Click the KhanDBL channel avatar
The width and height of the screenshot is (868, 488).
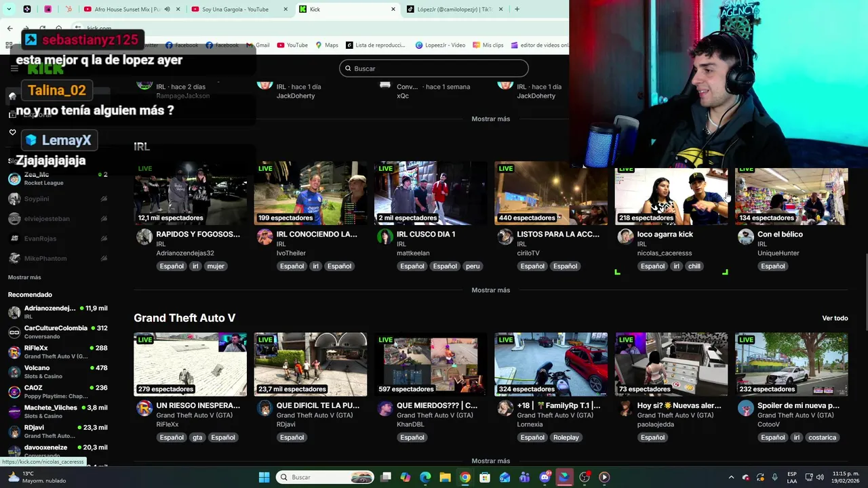click(x=384, y=408)
